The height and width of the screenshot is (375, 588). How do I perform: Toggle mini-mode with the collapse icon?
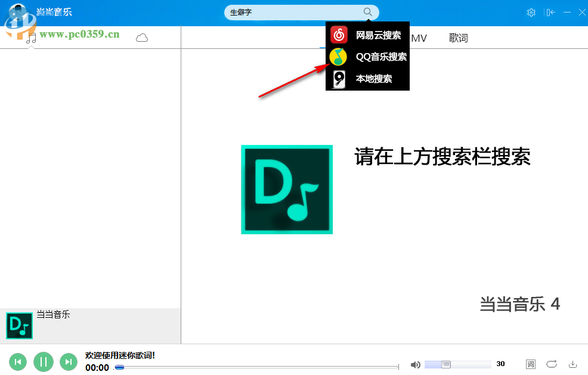(550, 12)
